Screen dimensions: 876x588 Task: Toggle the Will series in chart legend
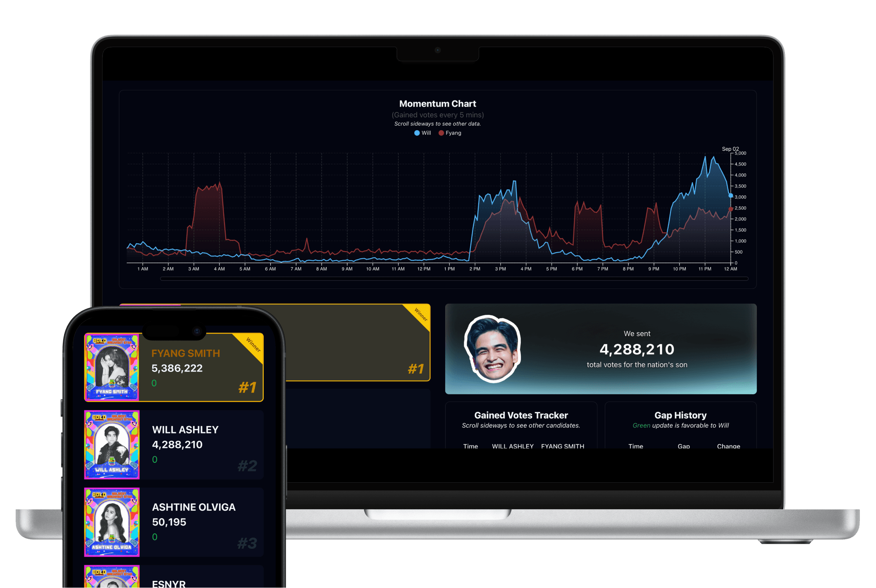coord(422,133)
